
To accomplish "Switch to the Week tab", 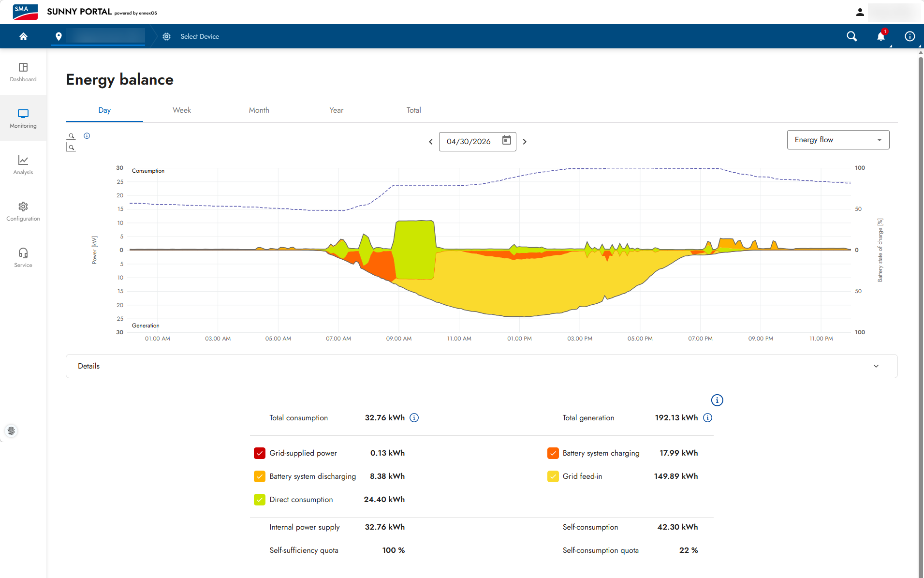I will (x=182, y=110).
